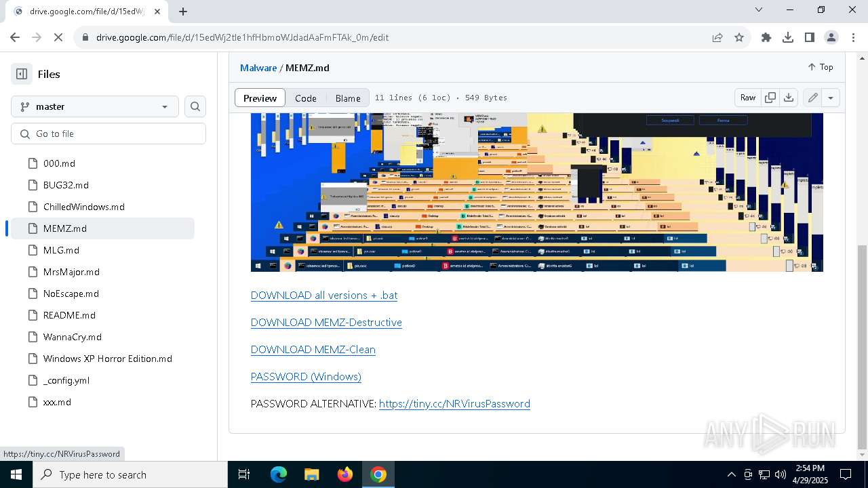868x488 pixels.
Task: Switch to Chrome on taskbar
Action: (378, 474)
